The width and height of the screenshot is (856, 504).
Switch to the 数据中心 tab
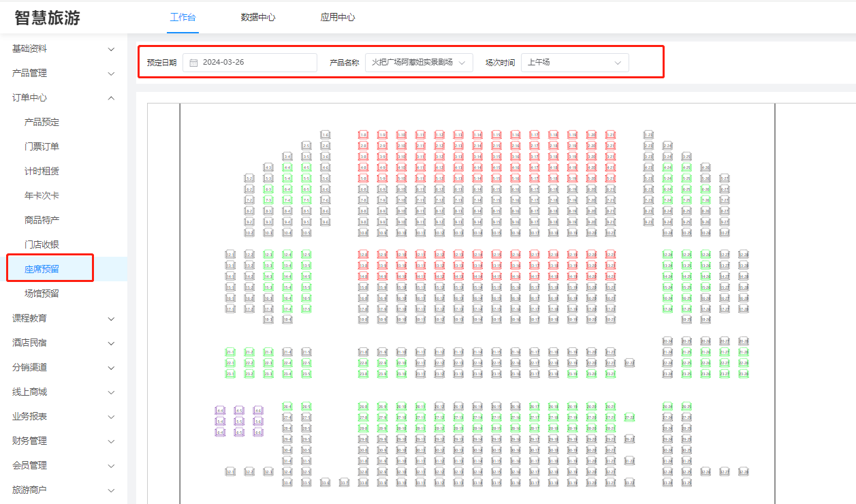(258, 17)
